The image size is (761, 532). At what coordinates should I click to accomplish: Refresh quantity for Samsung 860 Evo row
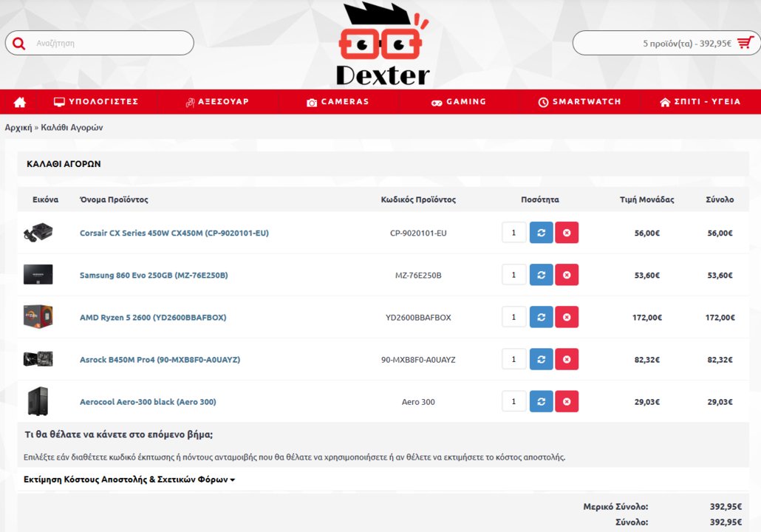541,275
